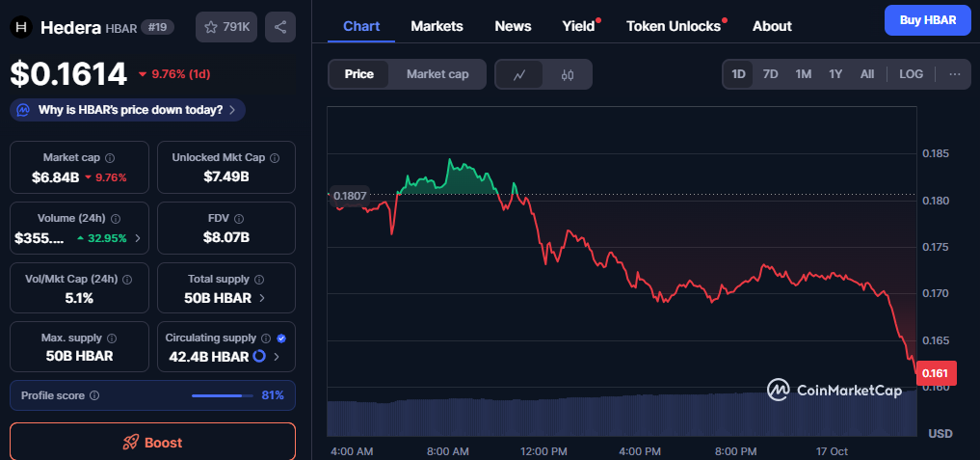
Task: Click the Buy HBAR button
Action: coord(926,20)
